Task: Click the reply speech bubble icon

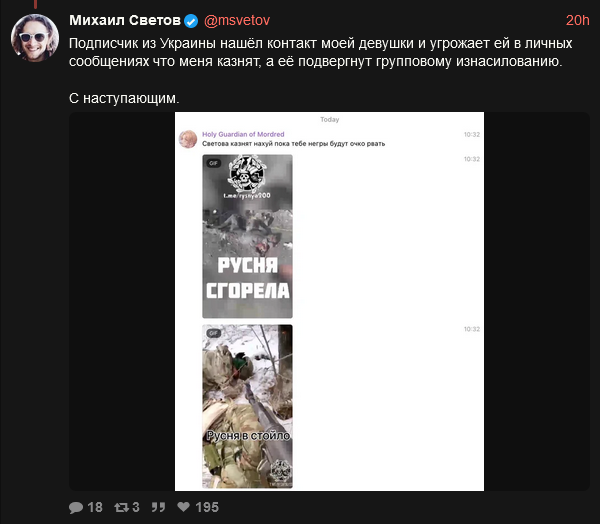Action: tap(76, 508)
